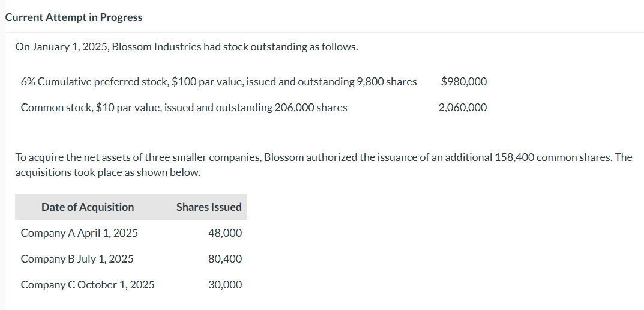Click the Shares Issued column header

tap(209, 207)
